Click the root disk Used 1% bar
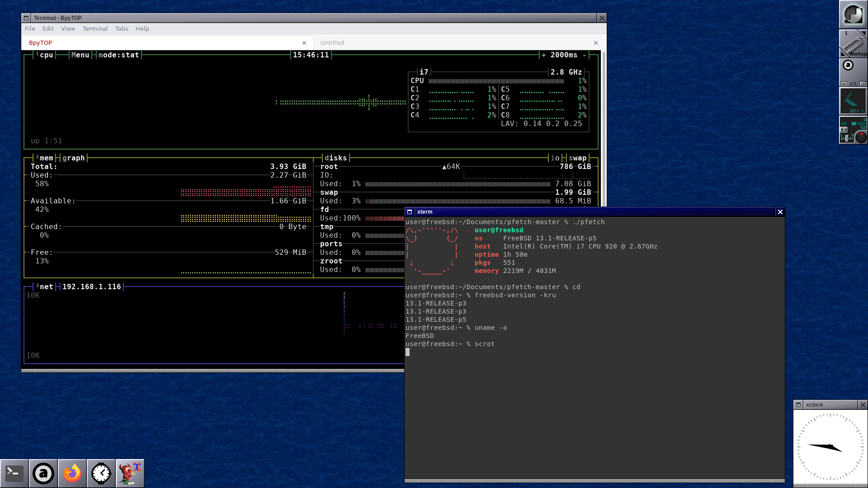Image resolution: width=868 pixels, height=488 pixels. 458,184
